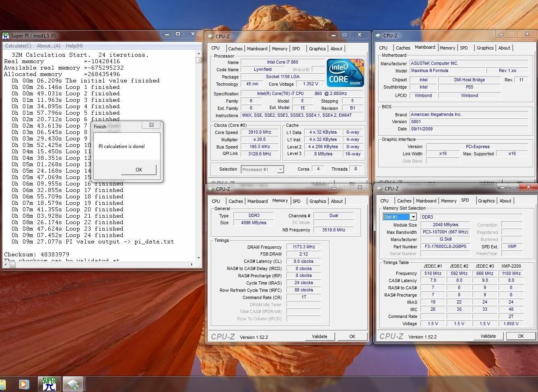Open About tab in Core i7 860 CPU-Z window
Screen dimensions: 538x392
pos(336,49)
